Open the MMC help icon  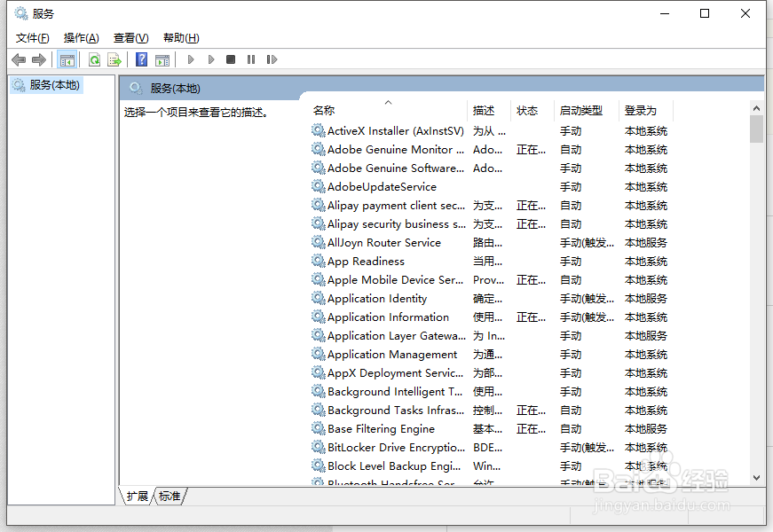coord(141,59)
